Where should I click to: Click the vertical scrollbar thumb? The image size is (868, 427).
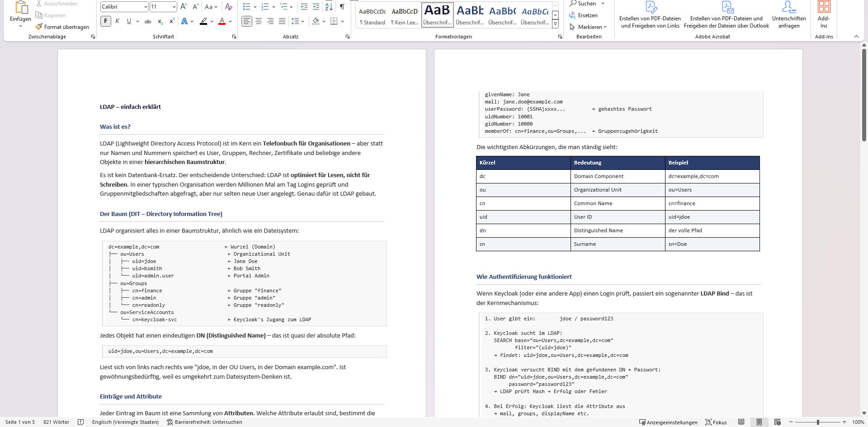click(864, 95)
